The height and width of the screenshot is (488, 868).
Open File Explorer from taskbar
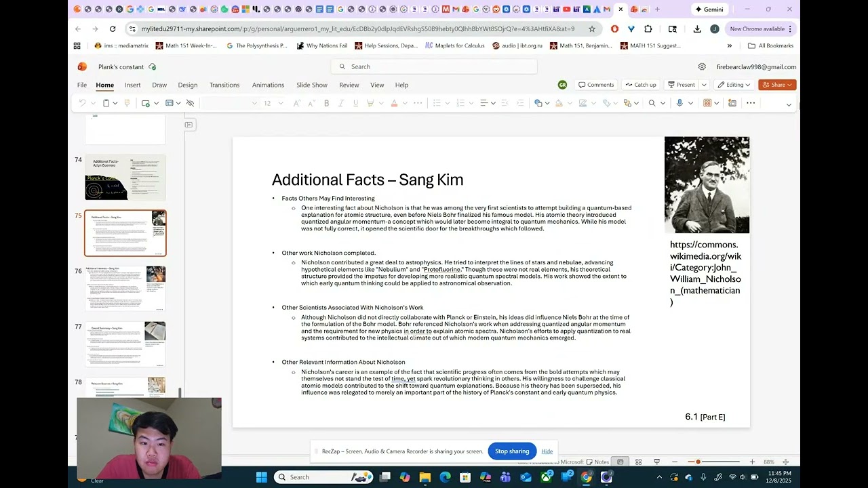coord(425,477)
